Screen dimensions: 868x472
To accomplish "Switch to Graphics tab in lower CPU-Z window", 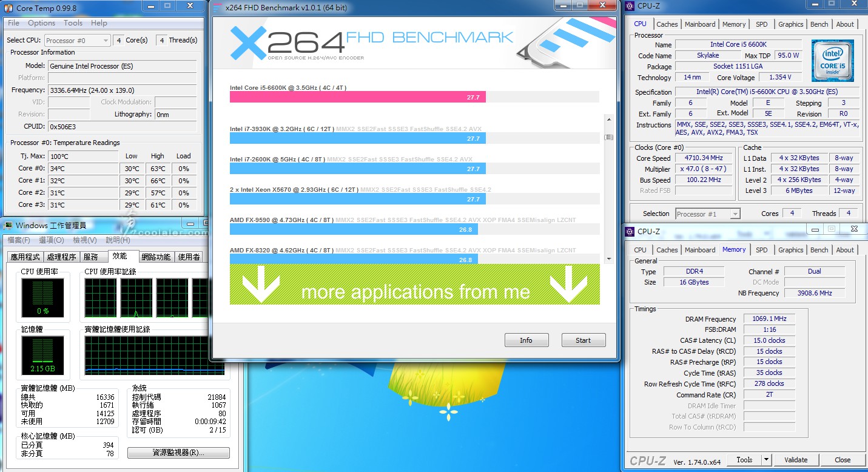I will [790, 250].
